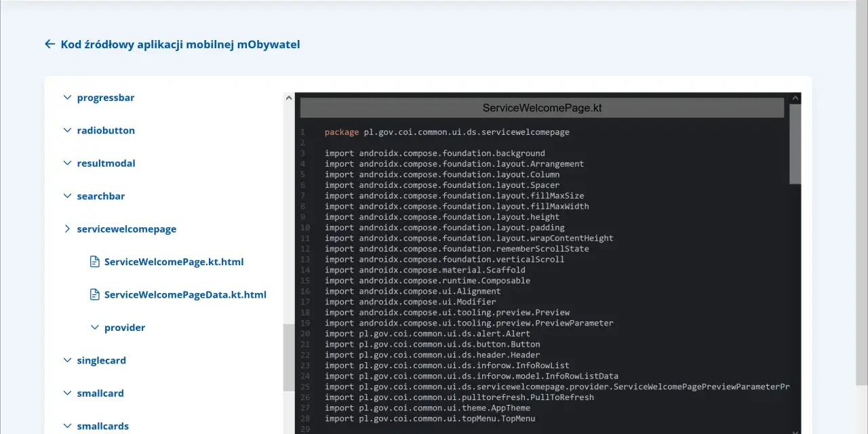Click the file tree scrollbar thumb
The width and height of the screenshot is (868, 434).
click(x=289, y=357)
